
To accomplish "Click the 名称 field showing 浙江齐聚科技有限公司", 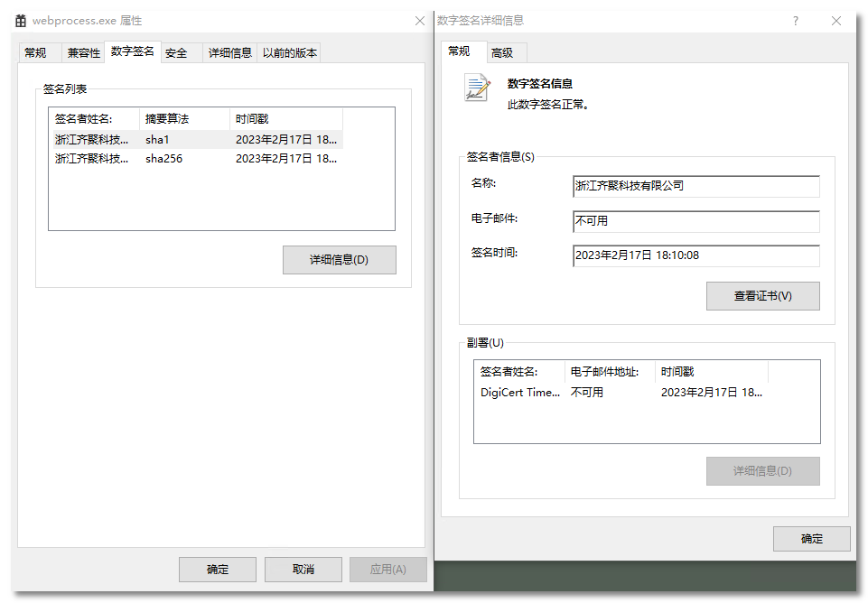I will [x=695, y=186].
